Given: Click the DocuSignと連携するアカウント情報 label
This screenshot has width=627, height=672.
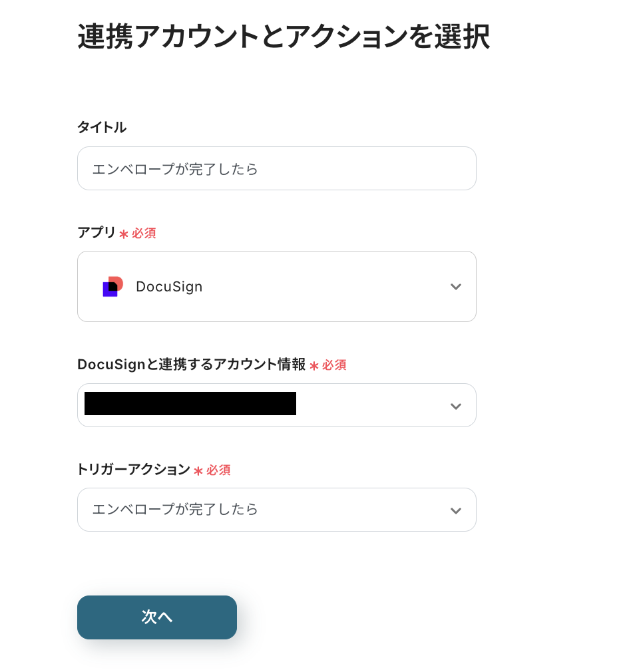Looking at the screenshot, I should pos(191,365).
